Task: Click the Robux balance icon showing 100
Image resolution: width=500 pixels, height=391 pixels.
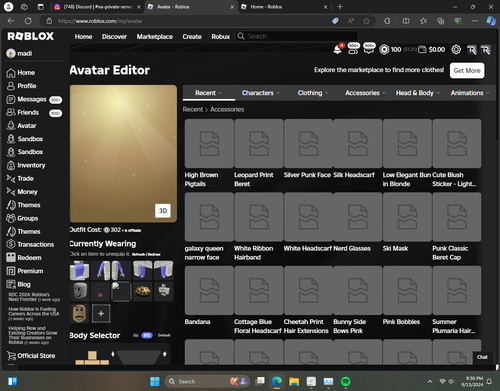Action: tap(384, 49)
